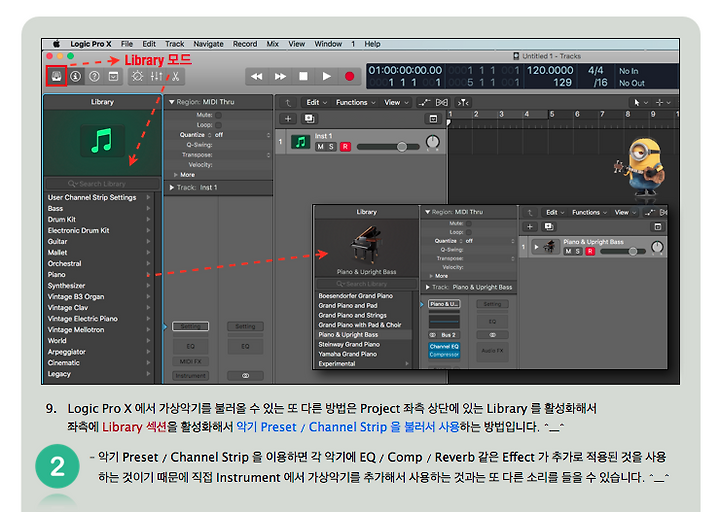
Task: Click the Global Tracks button above track header
Action: click(x=433, y=119)
